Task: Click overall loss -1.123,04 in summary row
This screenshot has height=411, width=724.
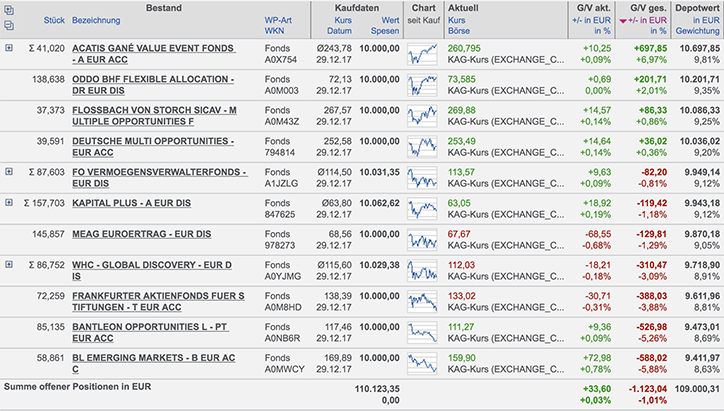Action: pyautogui.click(x=648, y=389)
